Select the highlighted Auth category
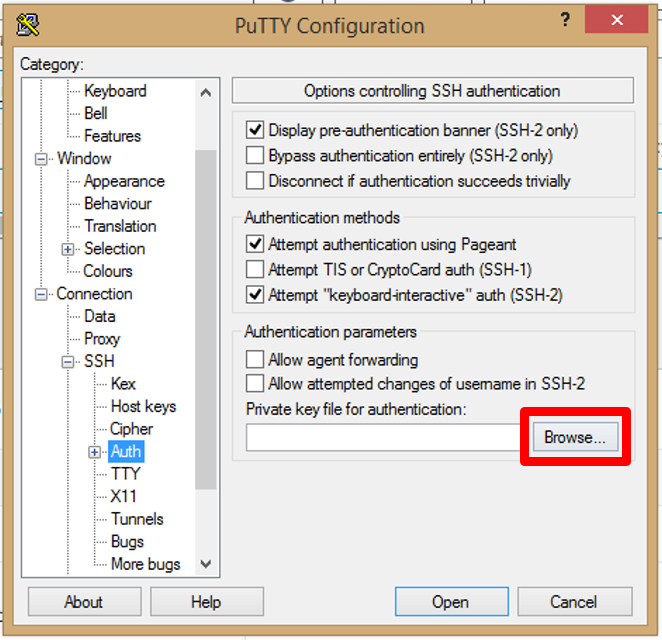The image size is (662, 640). pos(126,452)
